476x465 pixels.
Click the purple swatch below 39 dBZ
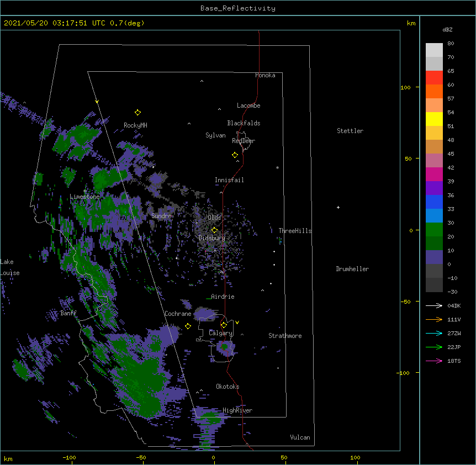point(434,188)
